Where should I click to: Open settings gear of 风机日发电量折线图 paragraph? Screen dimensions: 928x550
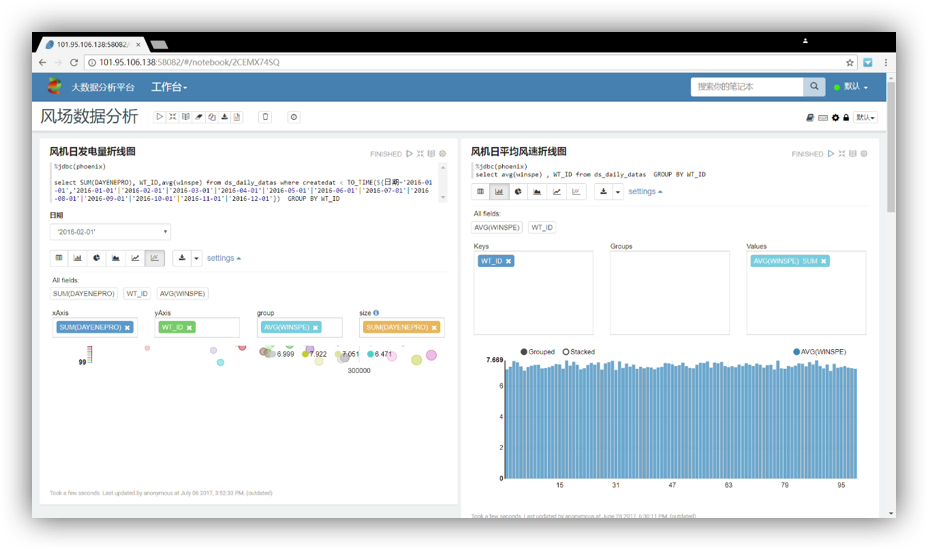(x=442, y=154)
